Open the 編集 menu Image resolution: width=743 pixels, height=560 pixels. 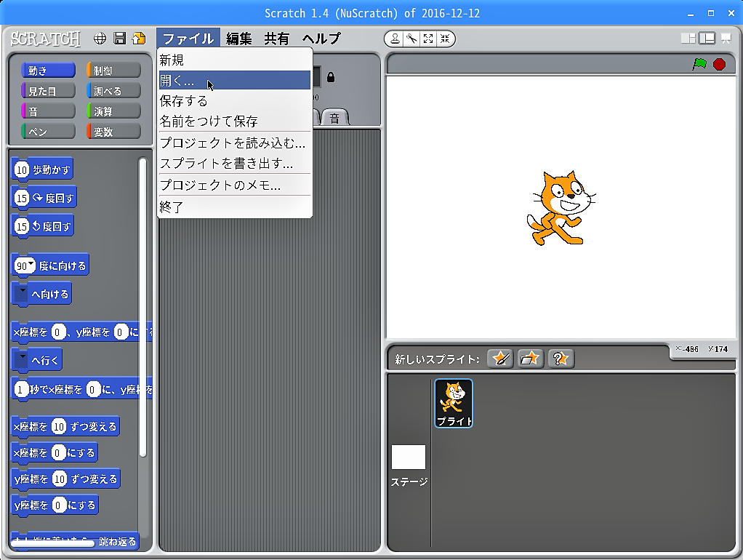coord(238,39)
